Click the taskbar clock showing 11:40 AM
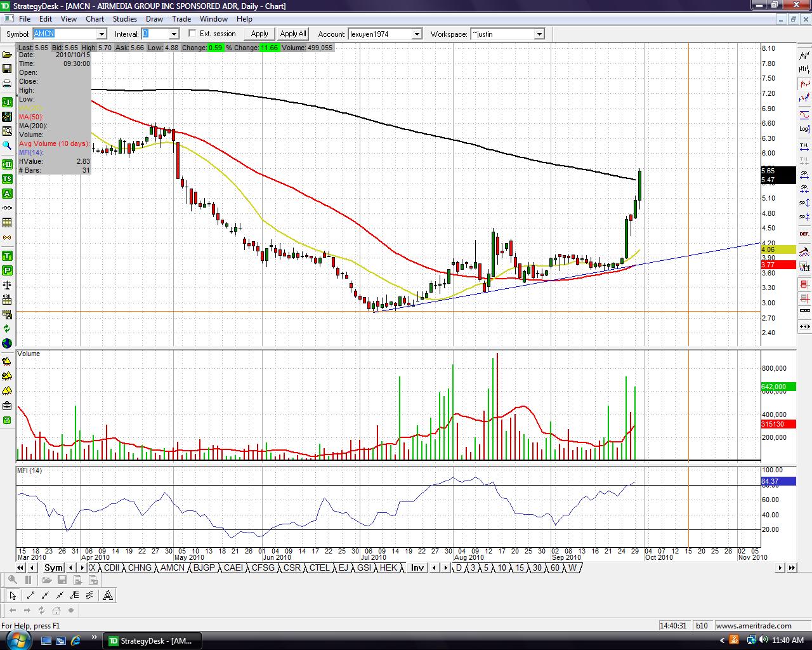This screenshot has width=812, height=650. [787, 640]
